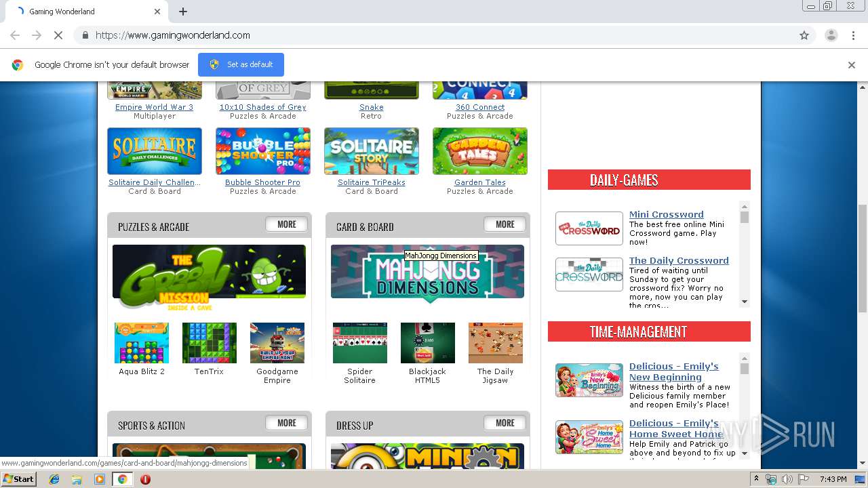Open the media player taskbar icon
The image size is (868, 488).
click(100, 479)
